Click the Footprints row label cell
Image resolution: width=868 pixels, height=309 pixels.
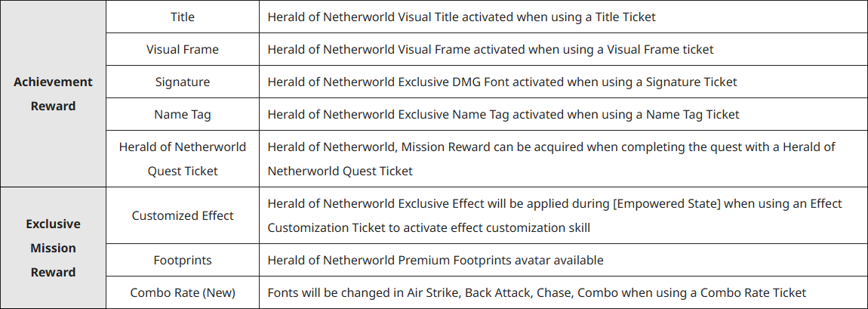click(183, 260)
